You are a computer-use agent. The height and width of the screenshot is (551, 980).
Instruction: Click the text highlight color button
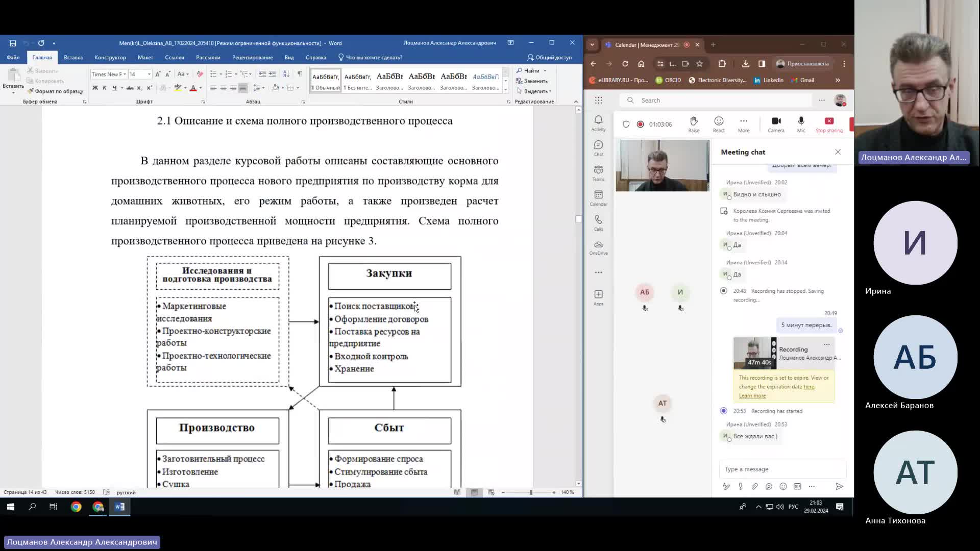pos(178,88)
